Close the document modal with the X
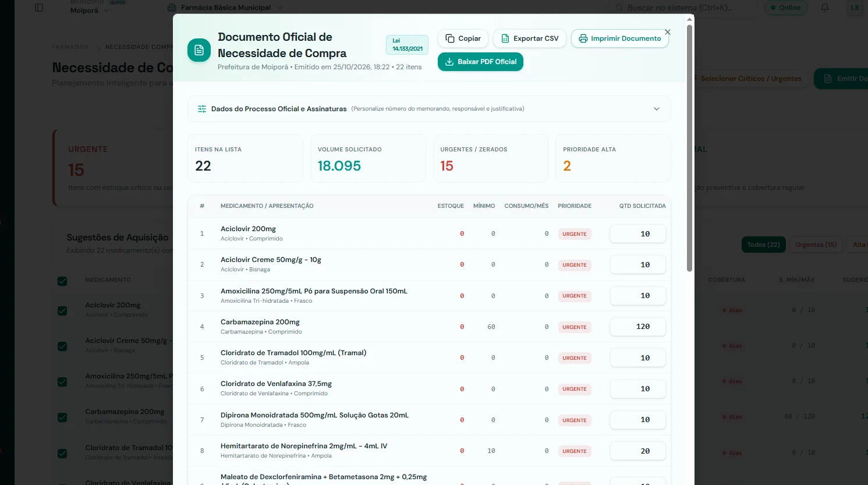The width and height of the screenshot is (868, 485). 668,32
